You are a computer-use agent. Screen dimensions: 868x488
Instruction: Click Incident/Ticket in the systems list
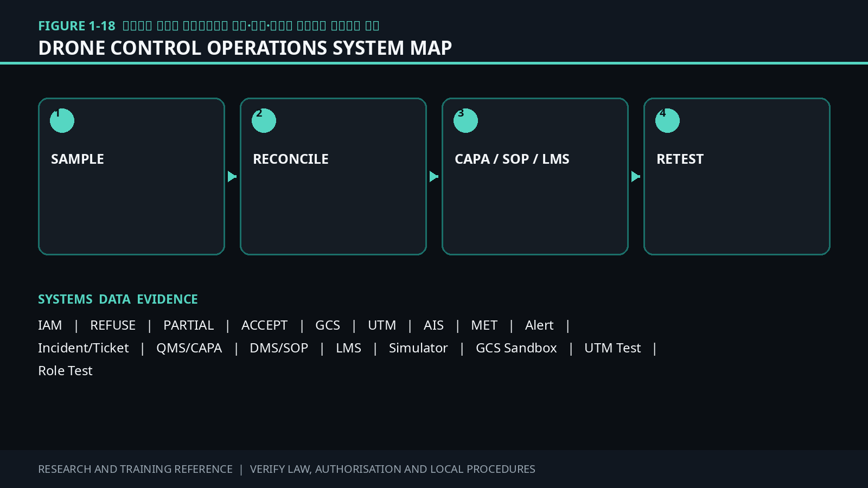click(x=84, y=348)
